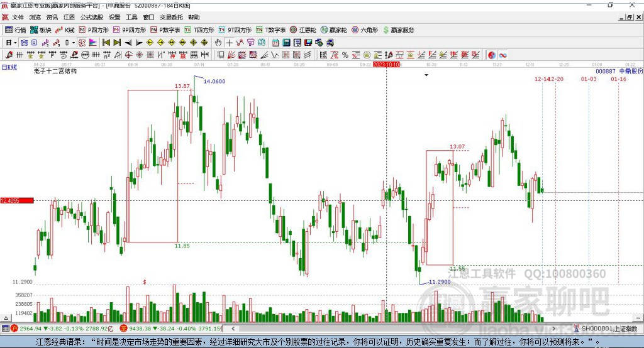Select the red pencil drawing tool
Screen dimensions: 644x348
[9, 55]
